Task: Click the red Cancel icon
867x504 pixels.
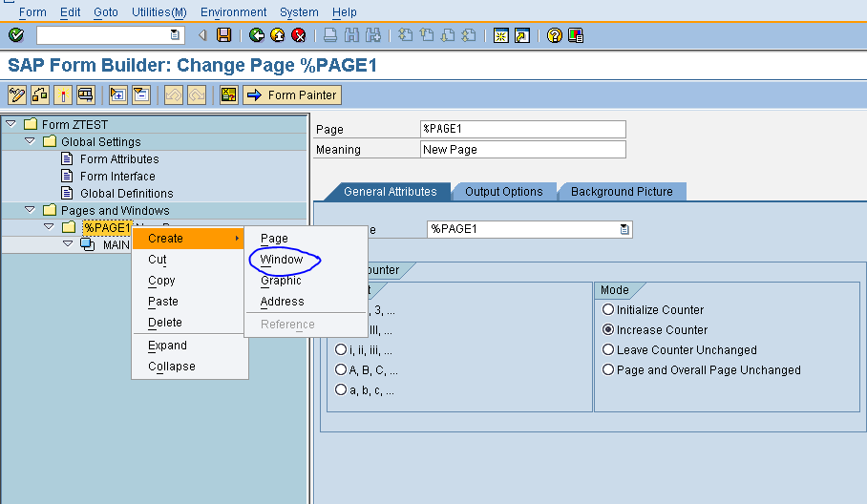Action: pos(299,35)
